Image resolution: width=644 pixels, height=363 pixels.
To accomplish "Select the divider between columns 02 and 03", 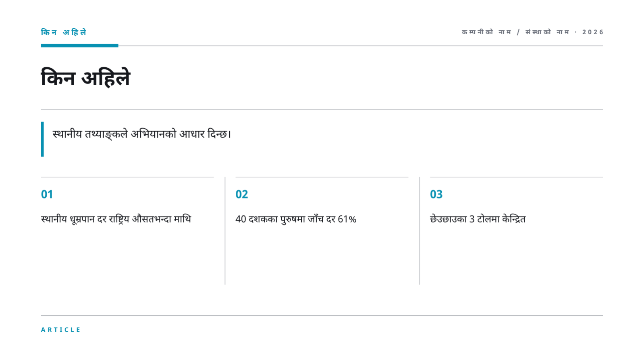I will 420,231.
